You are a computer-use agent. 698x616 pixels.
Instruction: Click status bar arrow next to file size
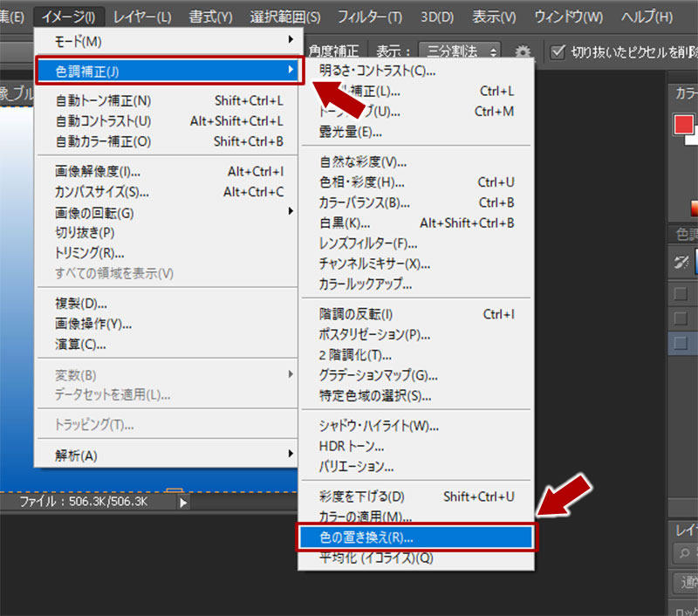(x=183, y=503)
